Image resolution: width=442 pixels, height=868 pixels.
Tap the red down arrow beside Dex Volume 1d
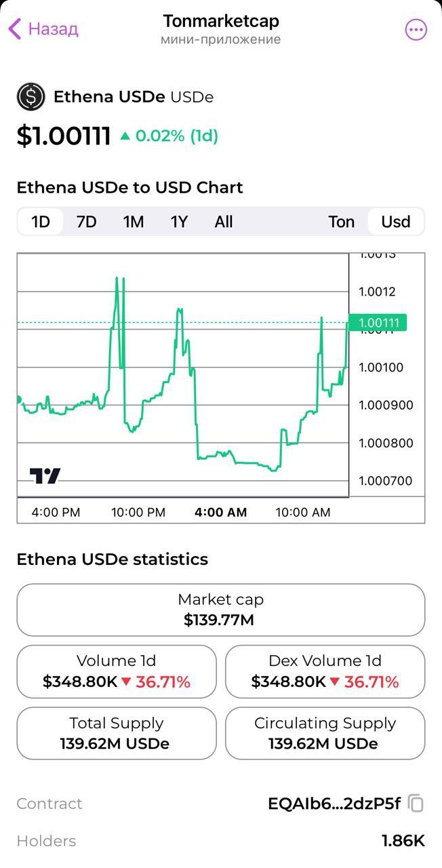(x=335, y=682)
